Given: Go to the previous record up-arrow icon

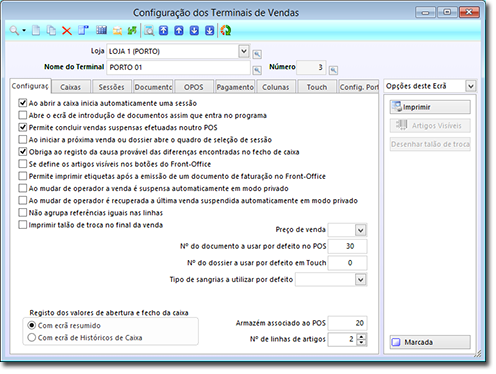Looking at the screenshot, I should [179, 31].
